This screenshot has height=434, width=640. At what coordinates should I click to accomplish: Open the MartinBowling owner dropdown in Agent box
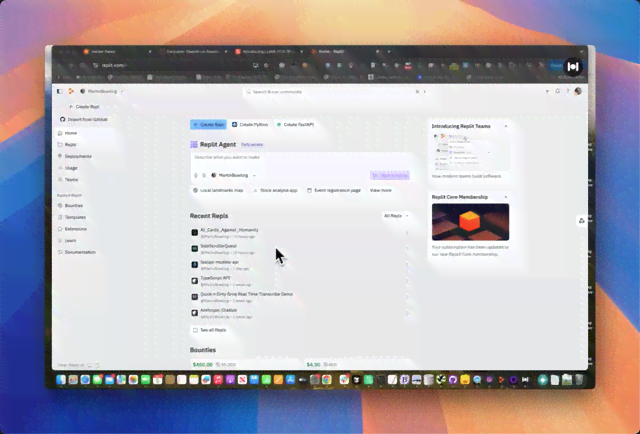233,175
